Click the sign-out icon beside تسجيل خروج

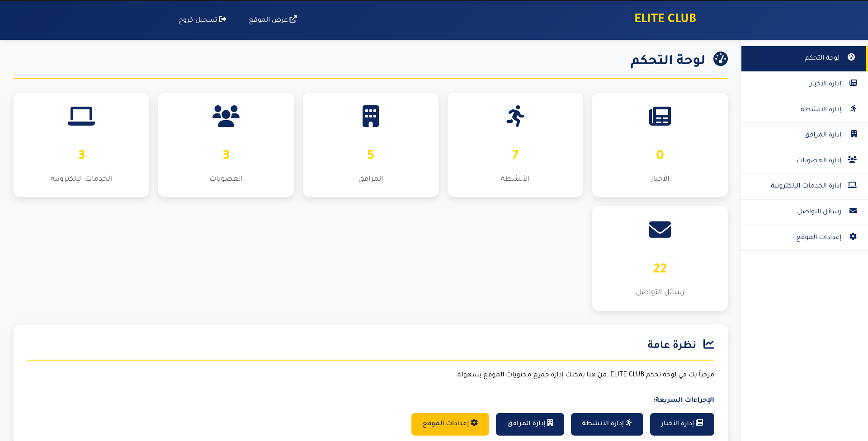click(x=223, y=19)
